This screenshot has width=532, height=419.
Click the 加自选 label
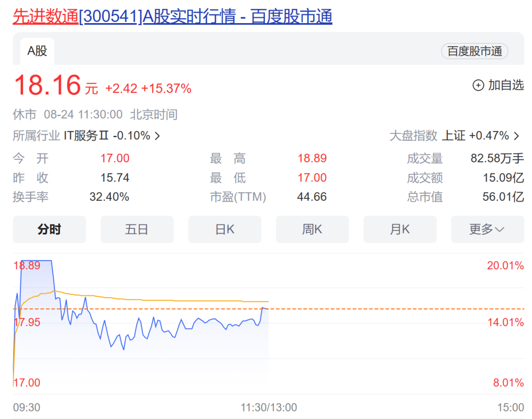tap(506, 85)
